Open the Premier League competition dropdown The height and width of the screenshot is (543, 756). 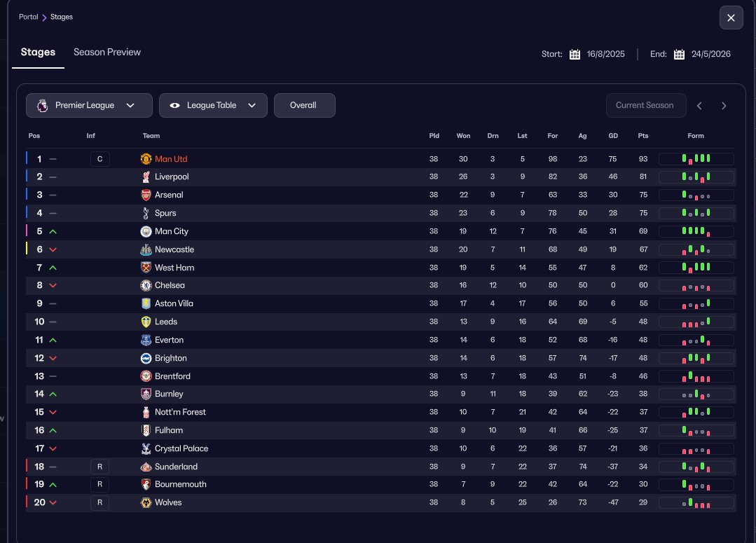(89, 105)
